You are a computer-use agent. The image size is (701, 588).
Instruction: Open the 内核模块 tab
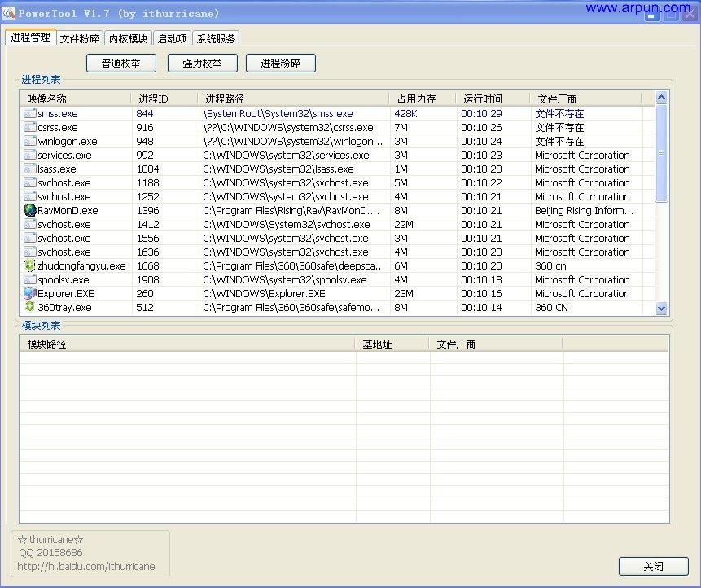coord(127,37)
